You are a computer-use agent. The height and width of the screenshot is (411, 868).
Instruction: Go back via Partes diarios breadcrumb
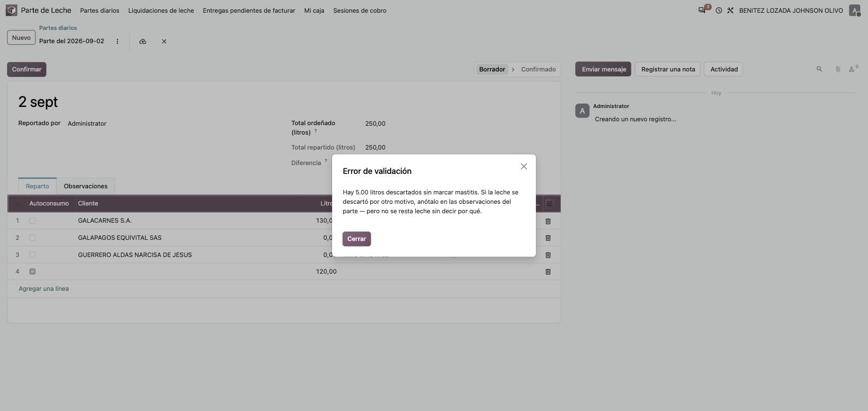click(58, 28)
